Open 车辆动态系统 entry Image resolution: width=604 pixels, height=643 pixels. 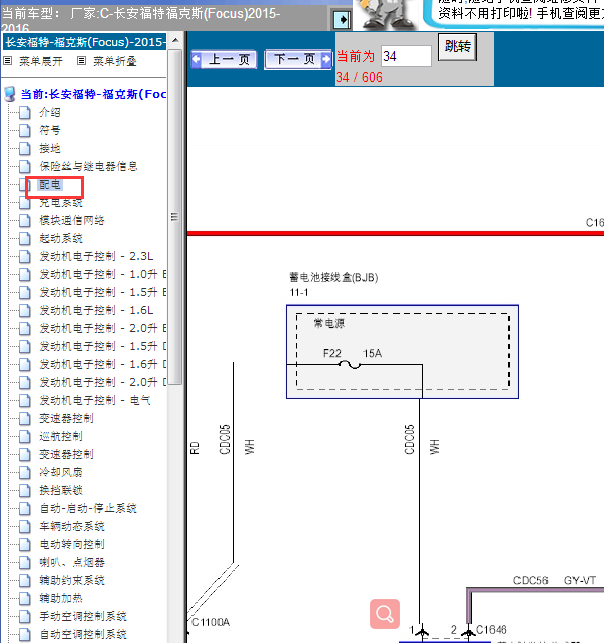click(x=72, y=527)
